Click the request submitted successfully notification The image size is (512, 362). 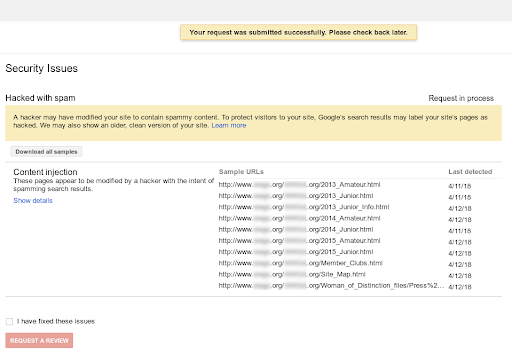point(298,32)
